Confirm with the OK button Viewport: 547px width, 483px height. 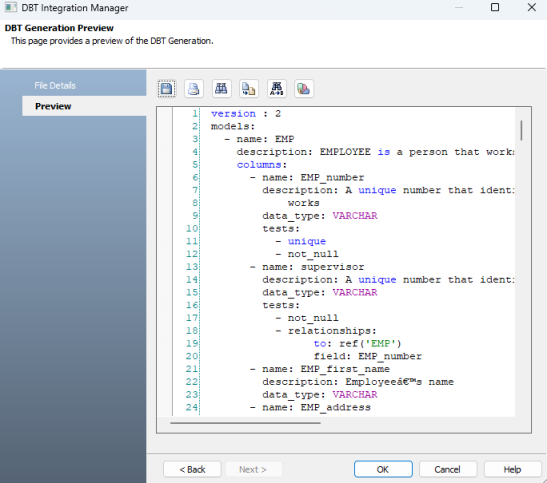point(383,469)
